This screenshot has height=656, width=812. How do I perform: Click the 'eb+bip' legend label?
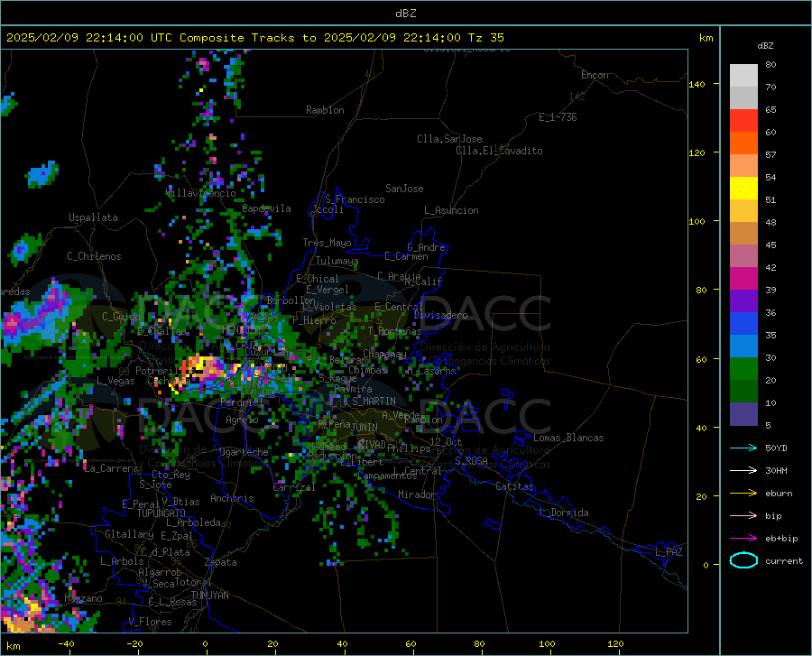[x=781, y=539]
